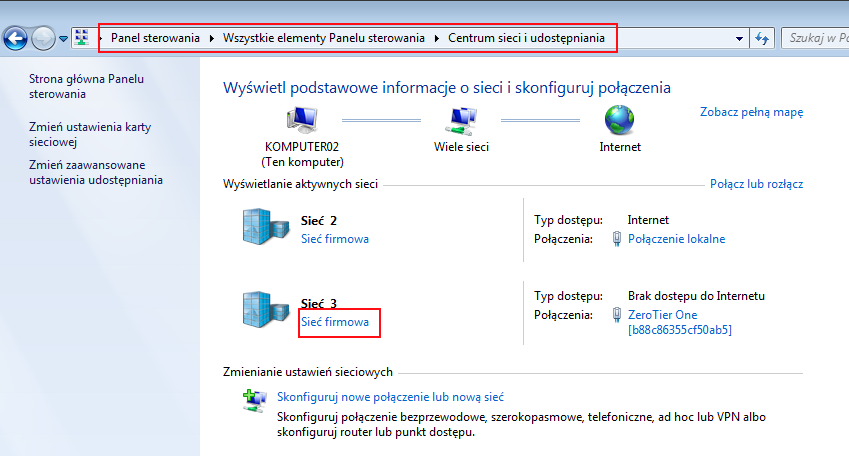Click the Back navigation arrow button
The image size is (849, 456).
[x=16, y=39]
